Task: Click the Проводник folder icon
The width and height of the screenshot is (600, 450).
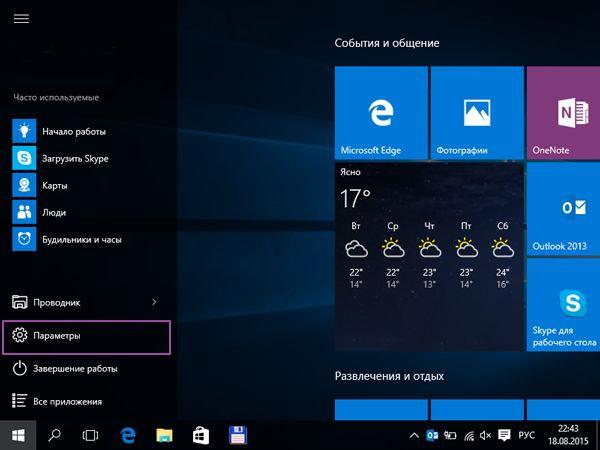Action: [20, 302]
